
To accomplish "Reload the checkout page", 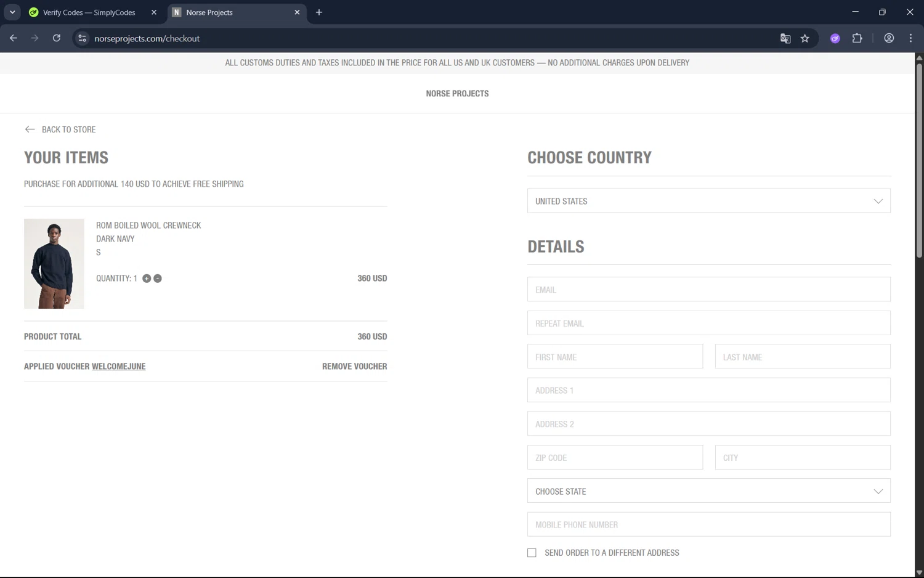I will 57,38.
